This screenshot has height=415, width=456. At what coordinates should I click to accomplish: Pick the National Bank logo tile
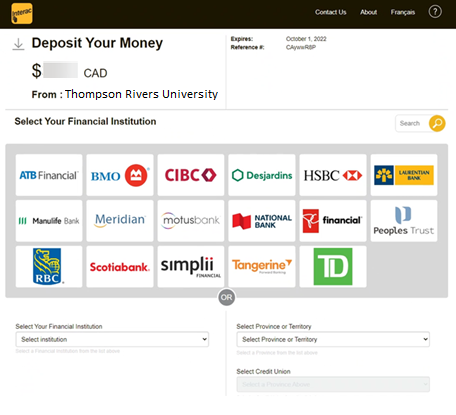(x=262, y=221)
